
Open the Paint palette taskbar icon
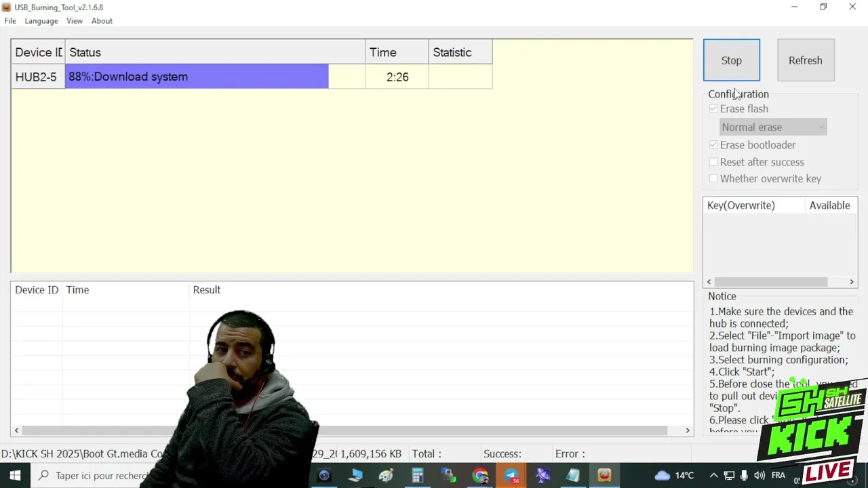(387, 476)
